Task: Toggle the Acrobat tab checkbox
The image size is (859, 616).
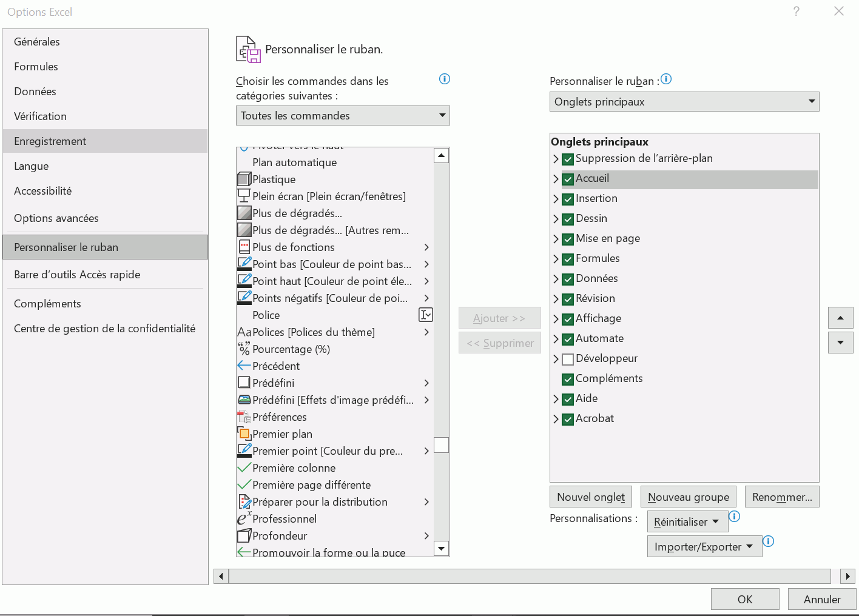Action: click(568, 420)
